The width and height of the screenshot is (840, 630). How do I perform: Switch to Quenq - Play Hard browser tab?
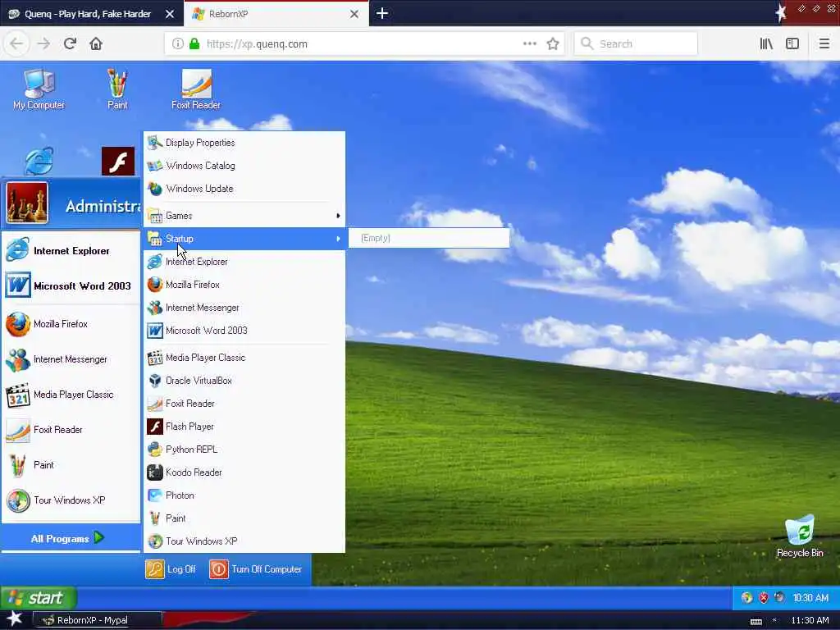(91, 14)
